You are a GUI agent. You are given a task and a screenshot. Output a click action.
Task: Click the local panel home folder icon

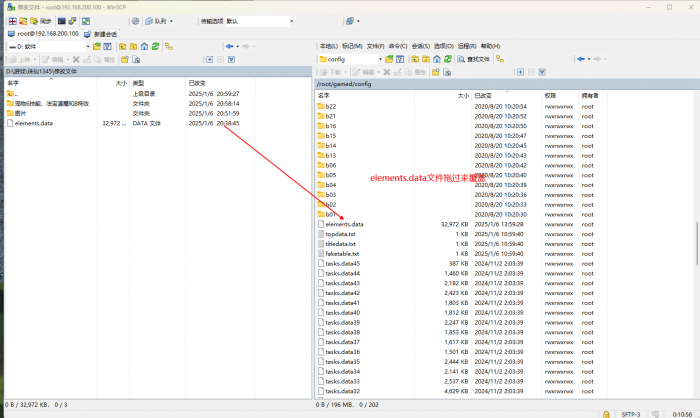pos(145,46)
